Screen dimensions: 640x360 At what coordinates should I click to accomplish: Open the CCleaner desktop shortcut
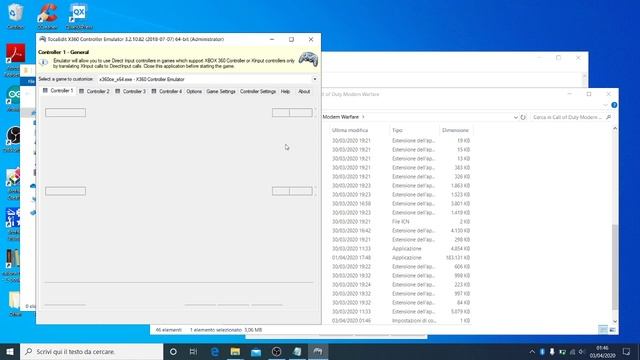[47, 16]
